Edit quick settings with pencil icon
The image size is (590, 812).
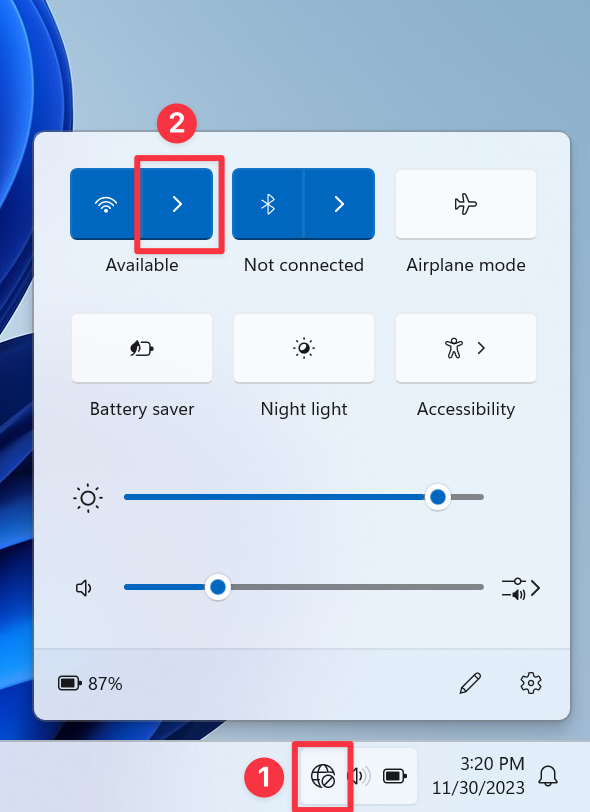pos(470,684)
